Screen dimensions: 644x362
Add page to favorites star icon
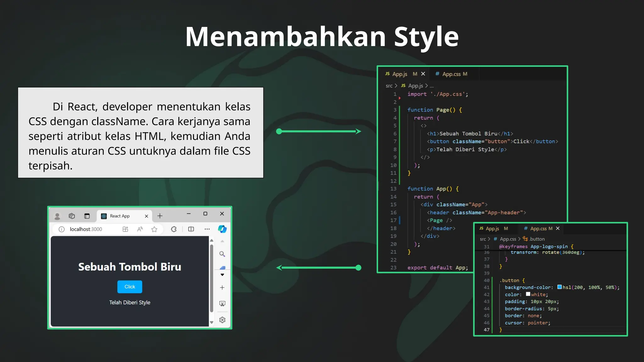(x=154, y=229)
